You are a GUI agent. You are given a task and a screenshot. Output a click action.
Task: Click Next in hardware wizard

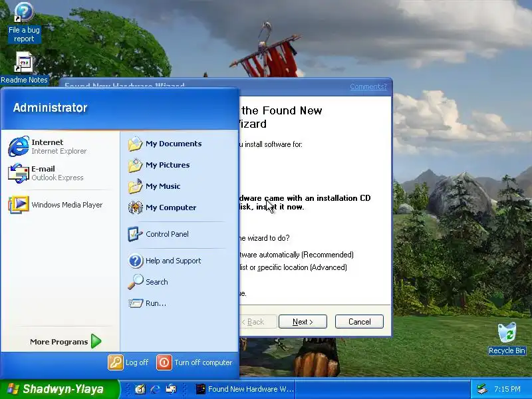pos(303,322)
